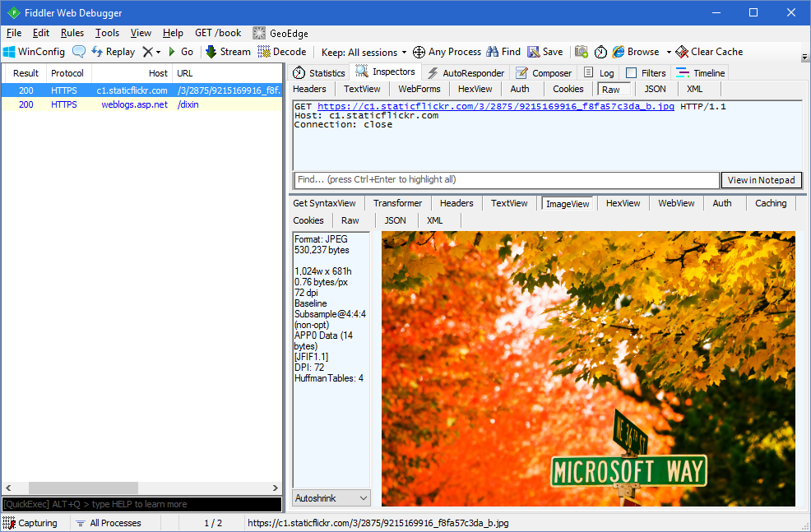Select response WebView tab
Screen dimensions: 811x532
click(x=676, y=203)
